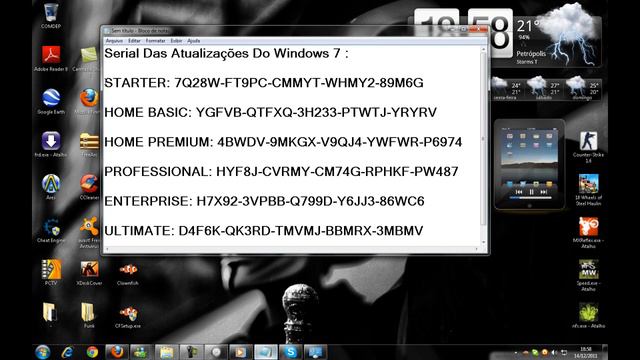Open the Ares desktop shortcut
The width and height of the screenshot is (640, 360).
pyautogui.click(x=51, y=187)
